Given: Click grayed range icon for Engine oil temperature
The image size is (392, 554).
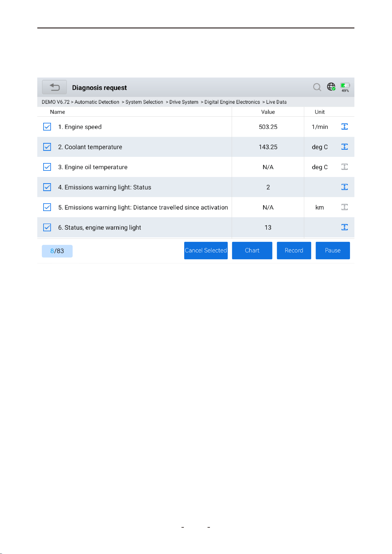Looking at the screenshot, I should pyautogui.click(x=345, y=167).
